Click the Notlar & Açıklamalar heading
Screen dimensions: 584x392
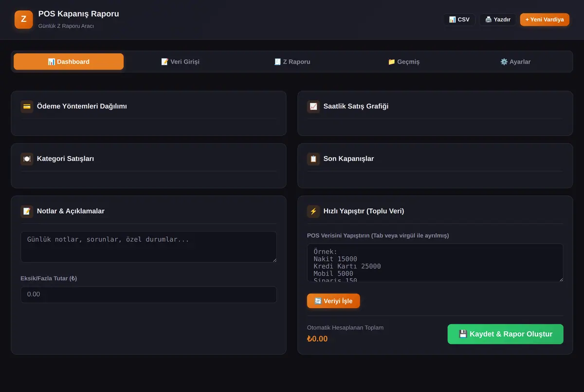pyautogui.click(x=71, y=212)
